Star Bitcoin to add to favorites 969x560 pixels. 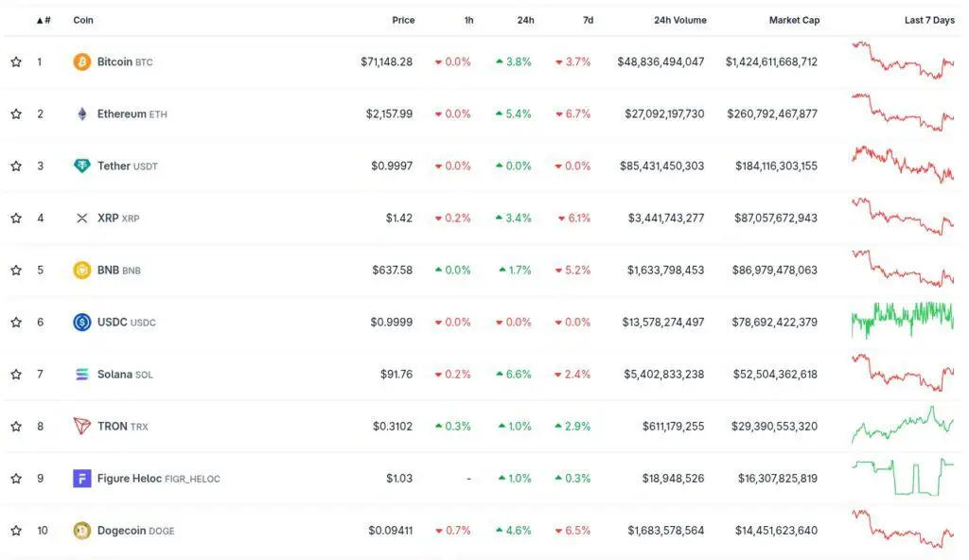[16, 62]
